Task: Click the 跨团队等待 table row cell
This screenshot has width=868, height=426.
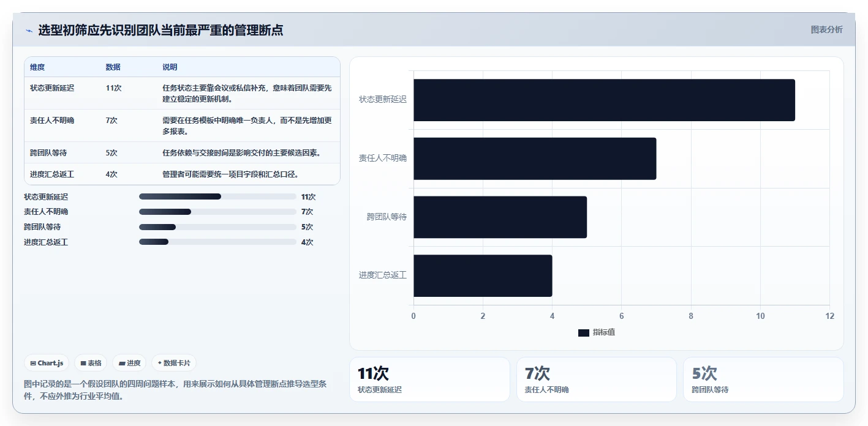Action: tap(48, 153)
